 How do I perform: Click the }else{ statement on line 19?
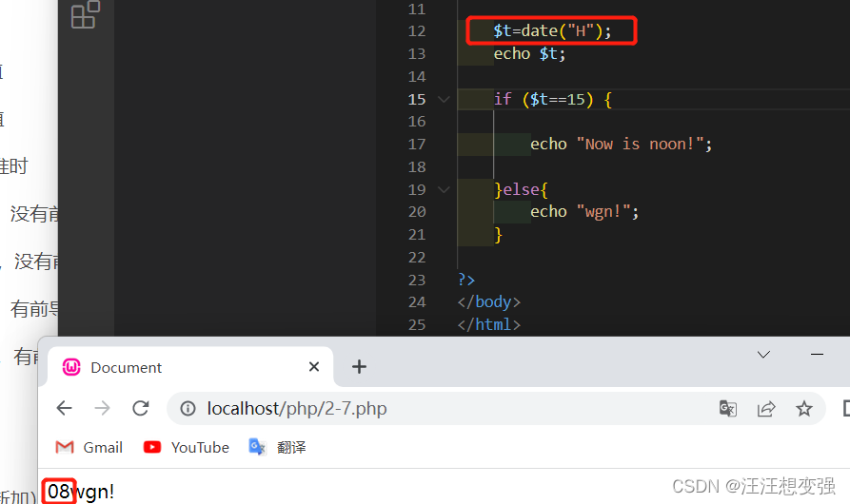[x=521, y=189]
